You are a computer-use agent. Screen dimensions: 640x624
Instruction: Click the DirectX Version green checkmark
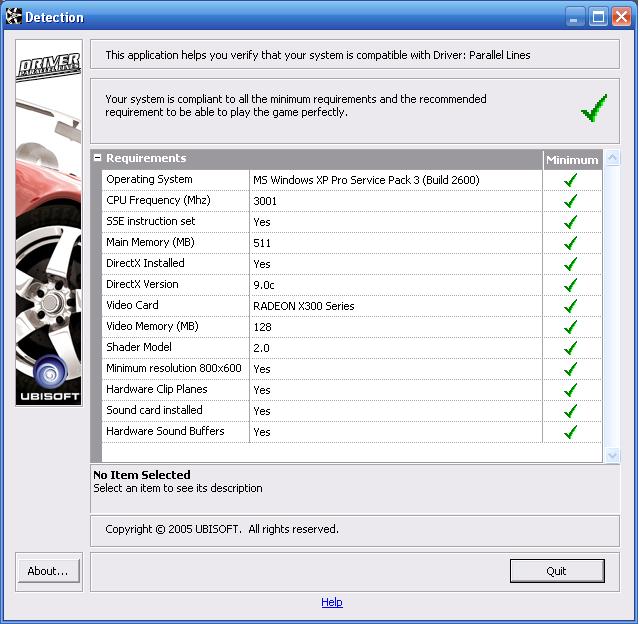pos(571,285)
